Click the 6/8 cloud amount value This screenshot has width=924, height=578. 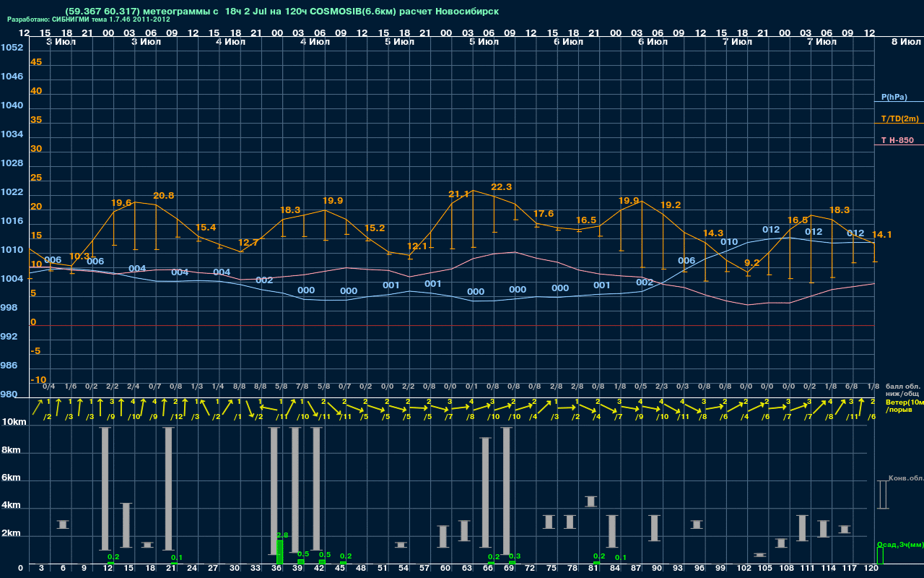pos(852,387)
